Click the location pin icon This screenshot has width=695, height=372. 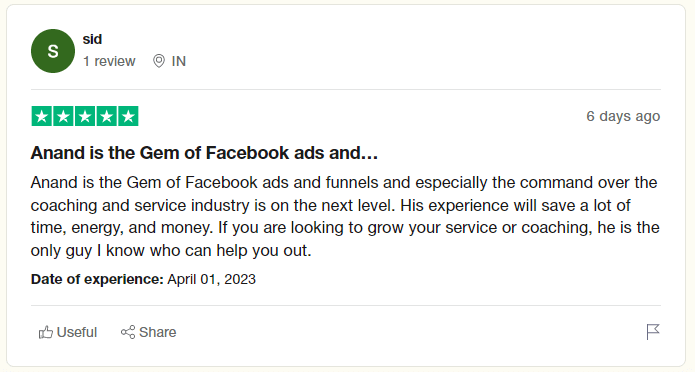pyautogui.click(x=159, y=61)
